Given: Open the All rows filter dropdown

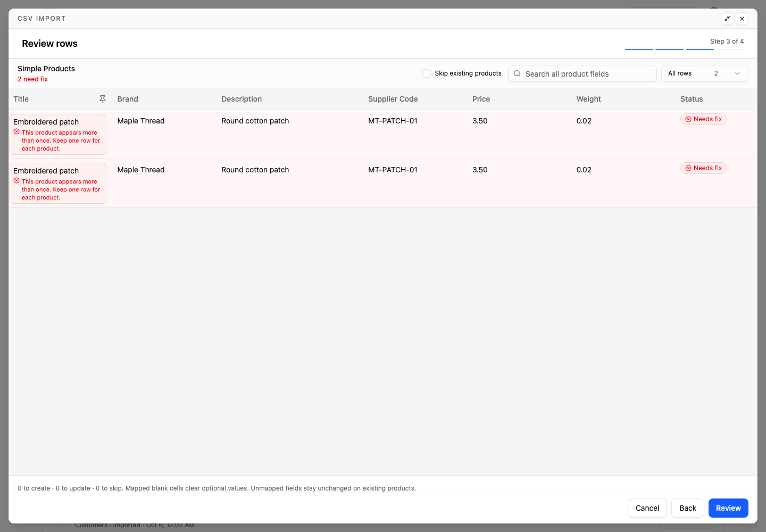Looking at the screenshot, I should click(704, 73).
